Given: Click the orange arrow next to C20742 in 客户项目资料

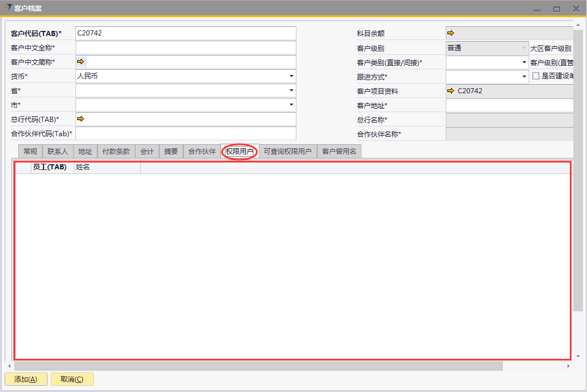Looking at the screenshot, I should [x=450, y=91].
